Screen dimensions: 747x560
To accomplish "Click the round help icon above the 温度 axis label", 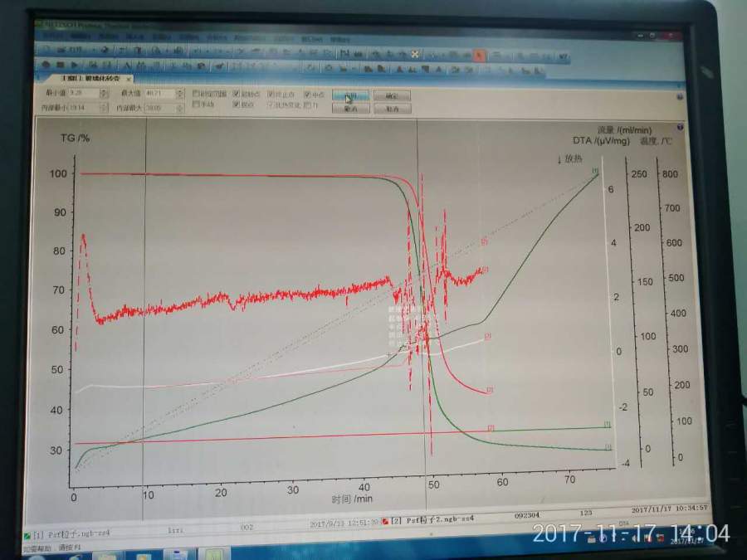I will pos(680,127).
